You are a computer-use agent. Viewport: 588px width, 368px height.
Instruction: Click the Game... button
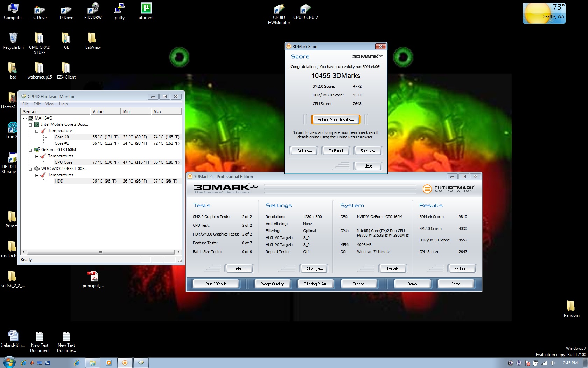point(457,284)
